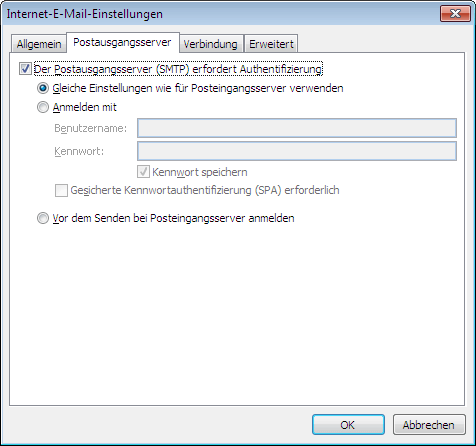The image size is (476, 446).
Task: Click the Anmelden mit label text
Action: point(85,107)
